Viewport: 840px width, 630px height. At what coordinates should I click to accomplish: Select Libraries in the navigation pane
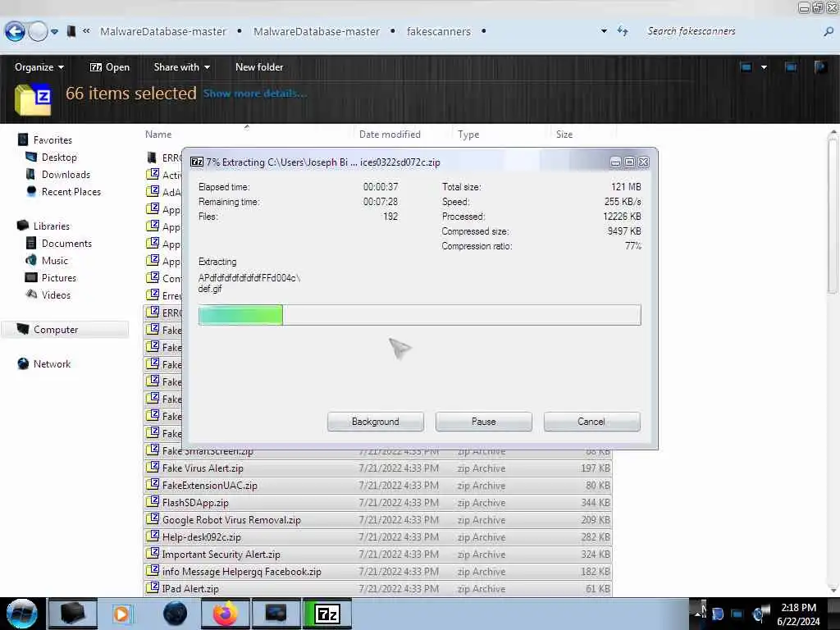(x=52, y=226)
